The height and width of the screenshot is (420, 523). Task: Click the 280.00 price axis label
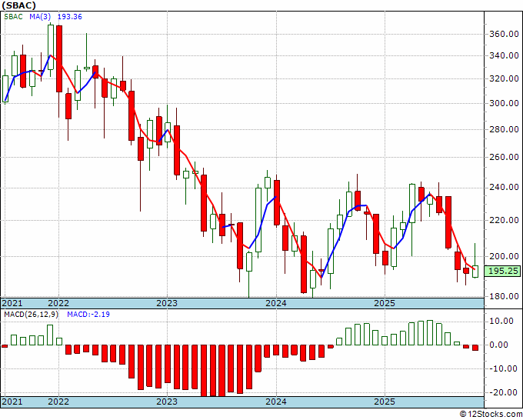coord(504,129)
